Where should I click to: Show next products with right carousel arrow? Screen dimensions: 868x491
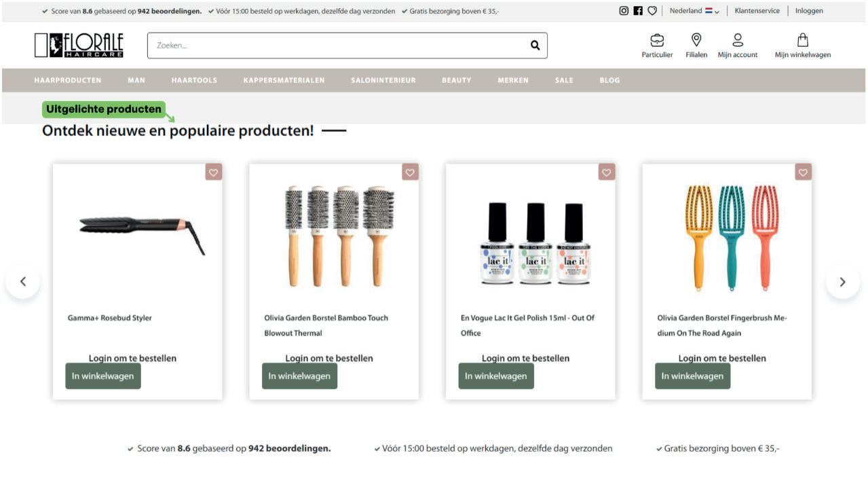[x=843, y=282]
